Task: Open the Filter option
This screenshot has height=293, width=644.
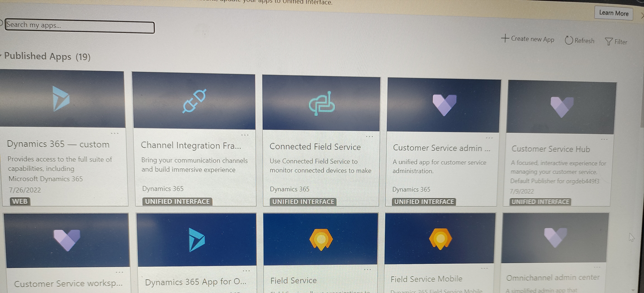Action: [616, 42]
